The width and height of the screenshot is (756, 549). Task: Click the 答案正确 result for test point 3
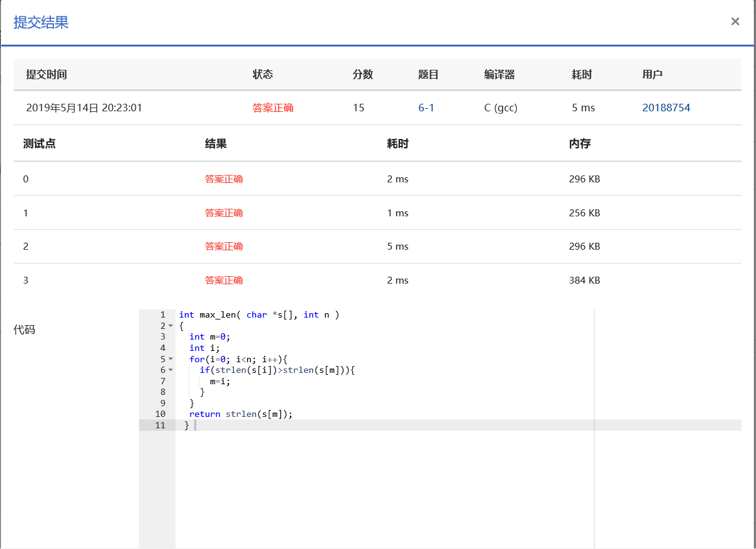coord(224,280)
